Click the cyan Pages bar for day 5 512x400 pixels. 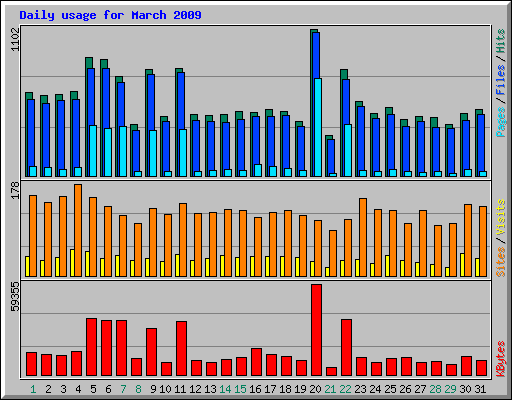pyautogui.click(x=93, y=151)
